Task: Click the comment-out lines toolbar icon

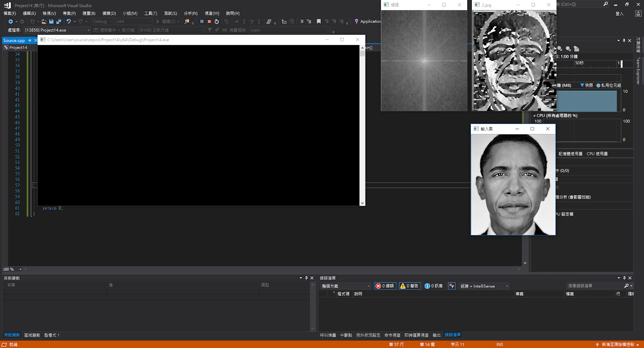Action: (x=301, y=21)
